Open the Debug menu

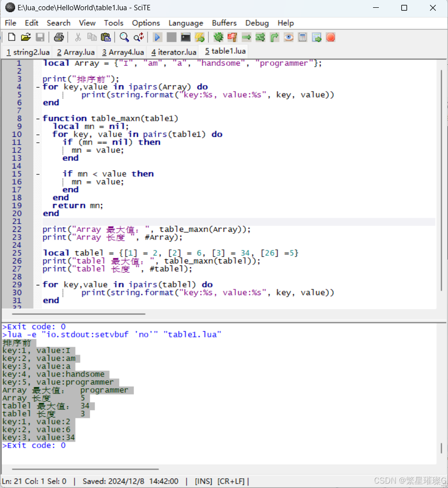click(257, 23)
